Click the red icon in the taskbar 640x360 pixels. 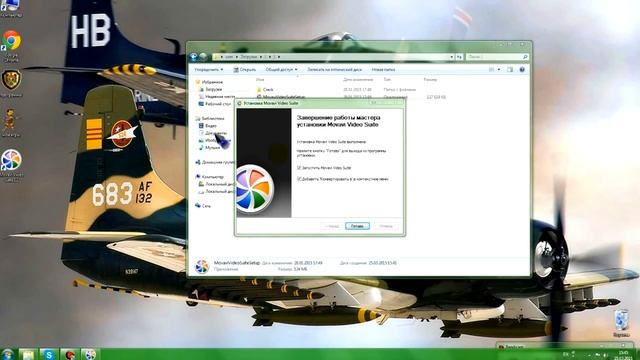(x=70, y=354)
